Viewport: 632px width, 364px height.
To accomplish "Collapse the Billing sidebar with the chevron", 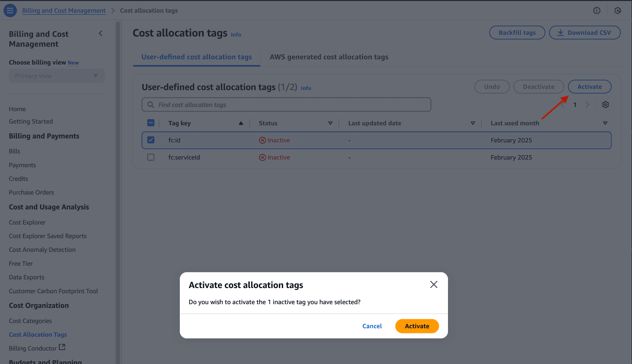I will [x=101, y=33].
